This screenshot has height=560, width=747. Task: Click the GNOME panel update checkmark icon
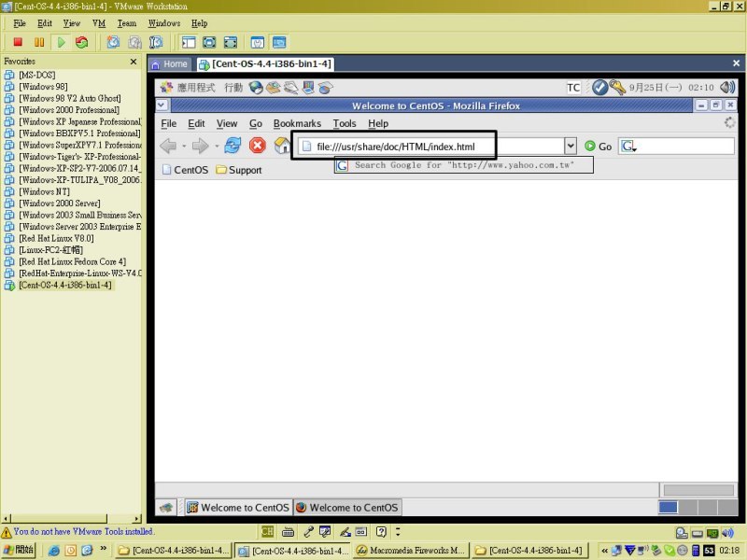[599, 87]
